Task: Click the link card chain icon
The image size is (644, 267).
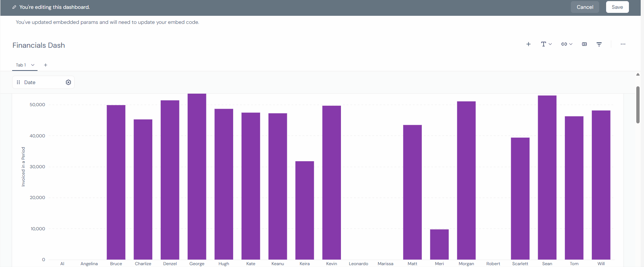Action: [564, 44]
